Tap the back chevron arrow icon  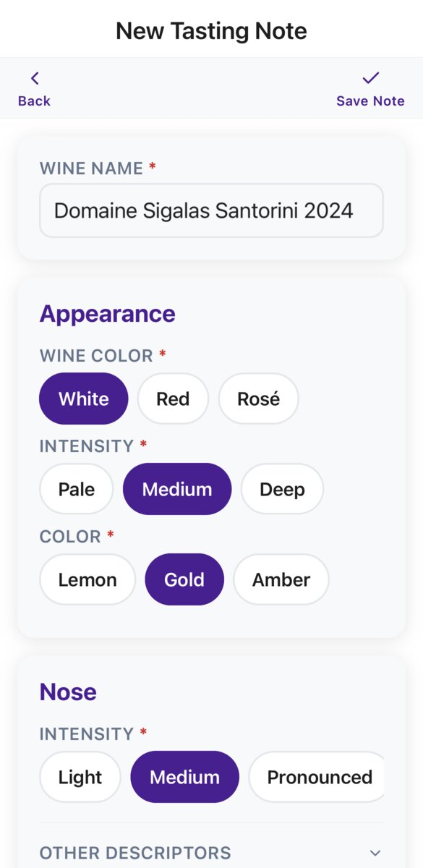tap(34, 77)
